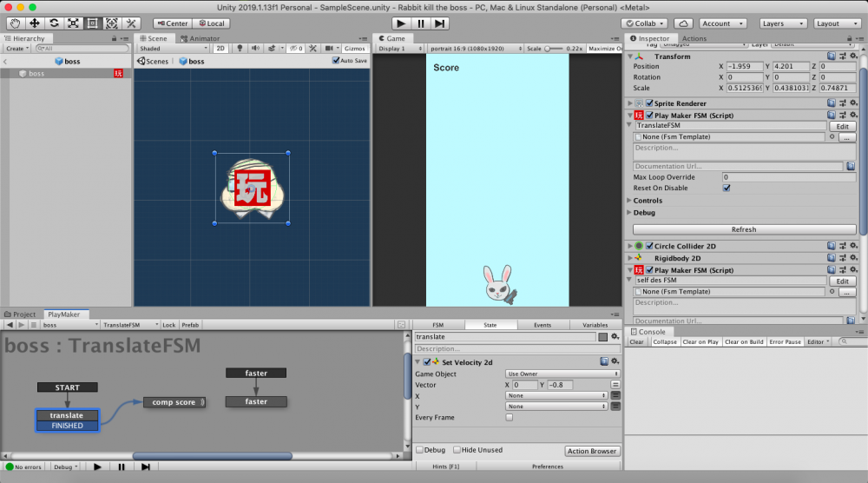The height and width of the screenshot is (483, 868).
Task: Uncheck the Auto Save checkbox
Action: click(337, 61)
